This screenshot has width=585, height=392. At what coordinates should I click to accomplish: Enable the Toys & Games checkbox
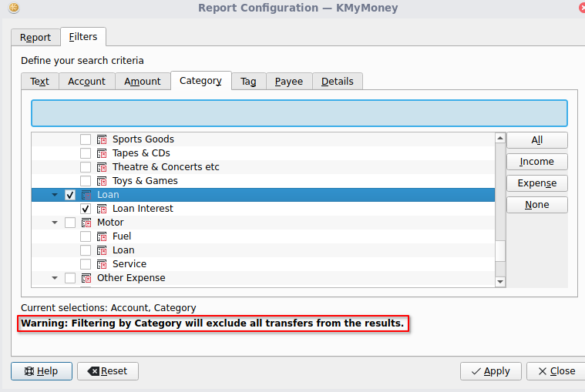click(86, 181)
